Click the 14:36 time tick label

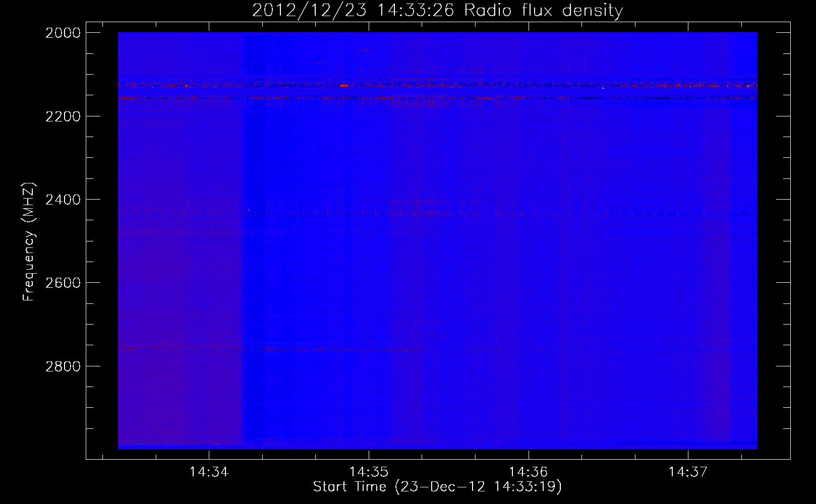coord(528,472)
